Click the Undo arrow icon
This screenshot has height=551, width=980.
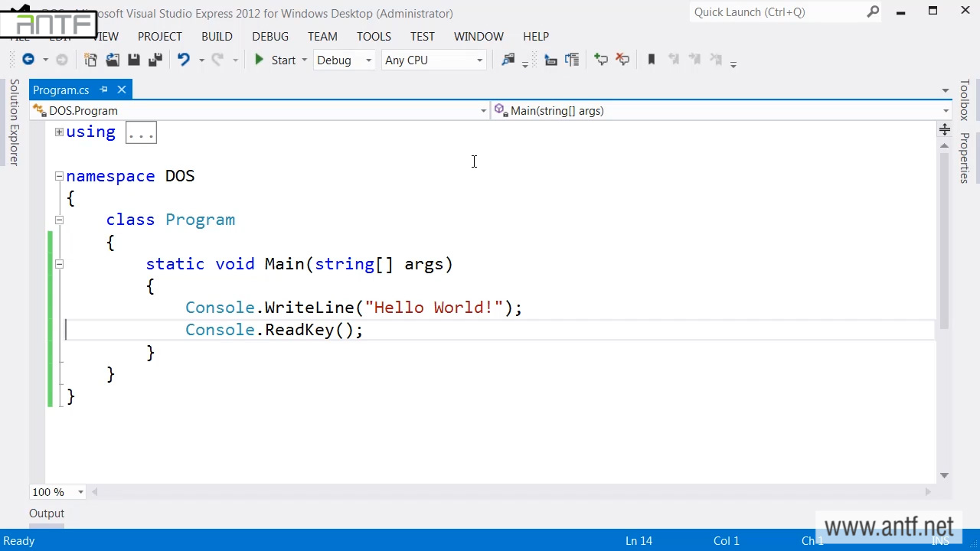coord(183,60)
